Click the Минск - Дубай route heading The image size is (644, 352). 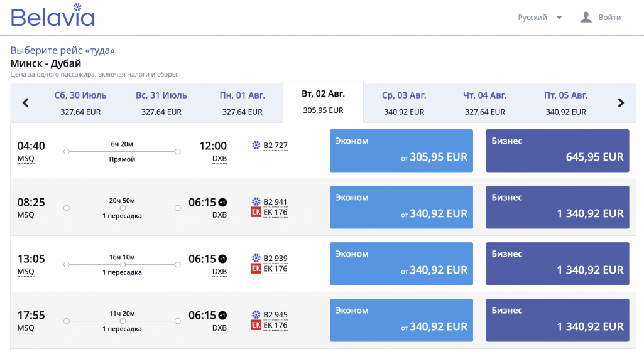[x=46, y=63]
